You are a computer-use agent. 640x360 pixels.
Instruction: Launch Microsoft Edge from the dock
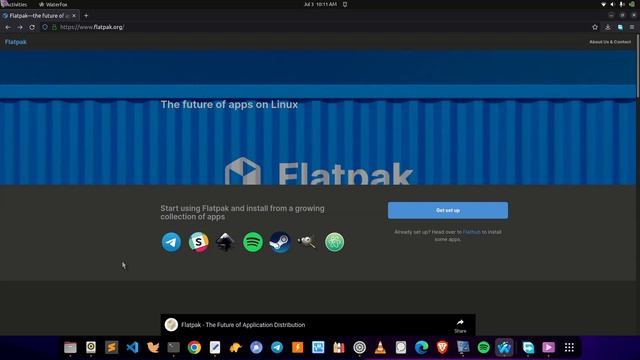(421, 347)
